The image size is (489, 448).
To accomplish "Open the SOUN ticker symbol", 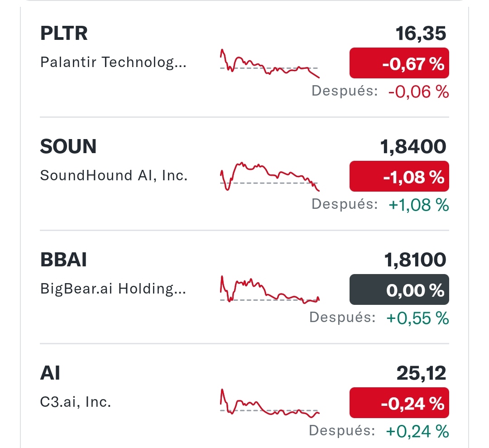I will [x=68, y=147].
